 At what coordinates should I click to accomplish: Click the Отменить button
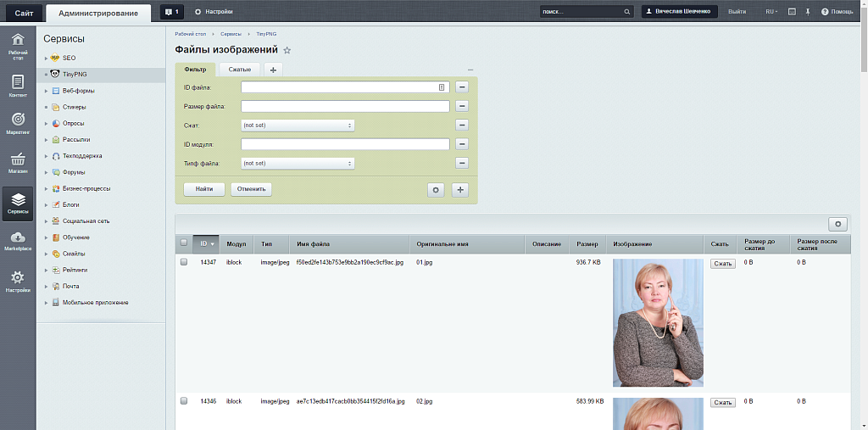(251, 189)
